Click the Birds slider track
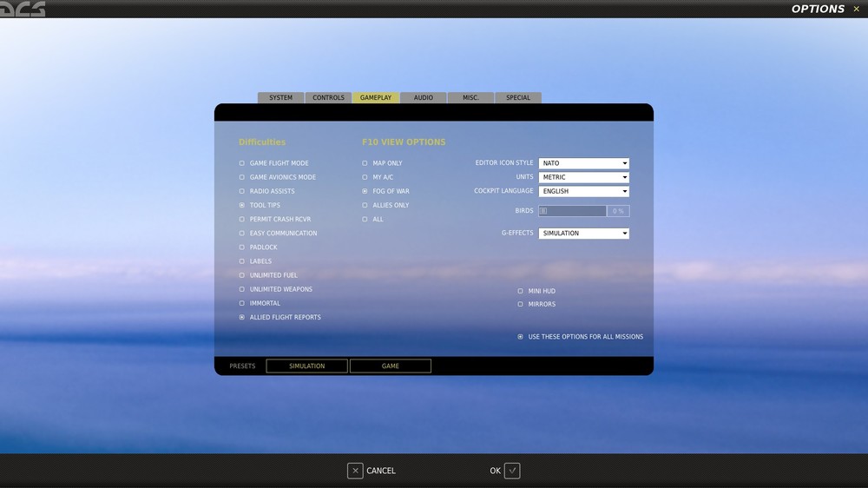The height and width of the screenshot is (488, 868). pos(572,211)
